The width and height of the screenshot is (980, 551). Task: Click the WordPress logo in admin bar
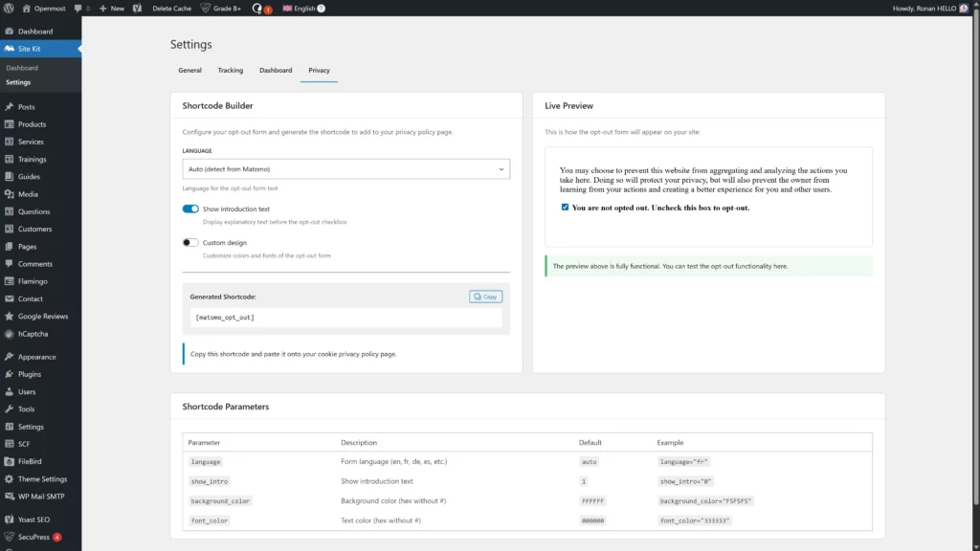pos(9,8)
